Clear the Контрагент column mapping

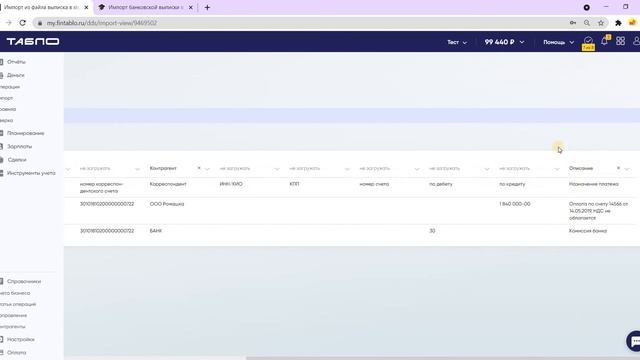[199, 168]
